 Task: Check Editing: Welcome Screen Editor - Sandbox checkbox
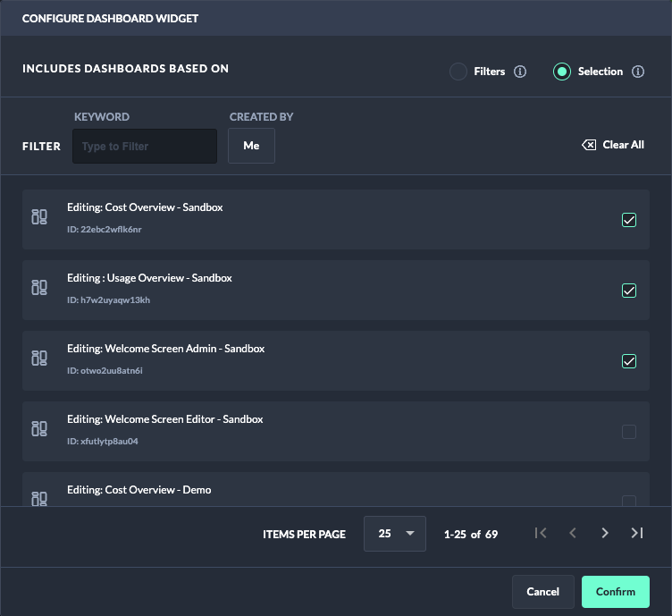coord(629,432)
